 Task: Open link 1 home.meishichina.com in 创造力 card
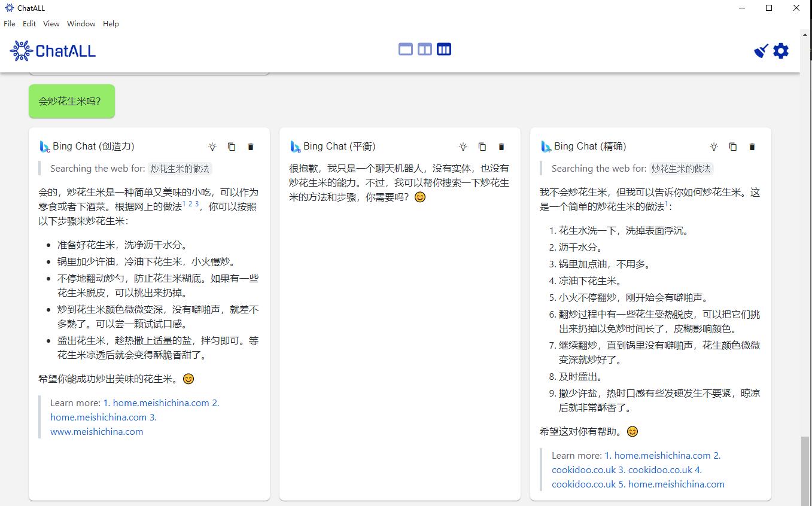156,403
